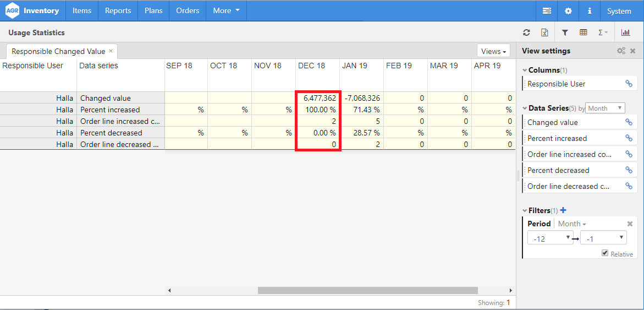
Task: Open the filter funnel icon
Action: 565,32
